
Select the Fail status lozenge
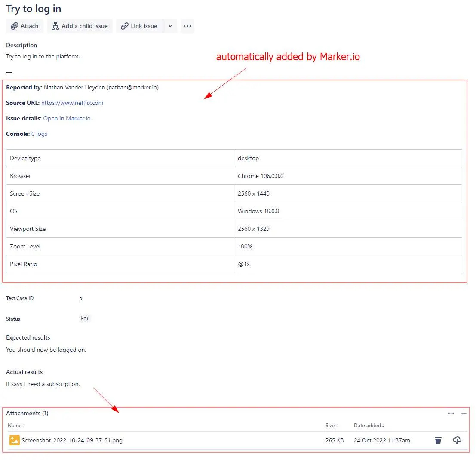pyautogui.click(x=85, y=319)
